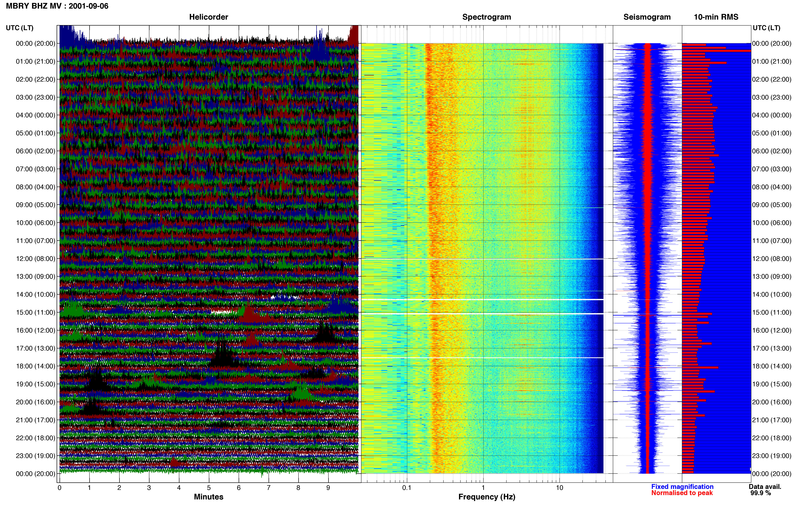
Task: Click the '6' tick on the Minutes axis
Action: click(x=239, y=488)
